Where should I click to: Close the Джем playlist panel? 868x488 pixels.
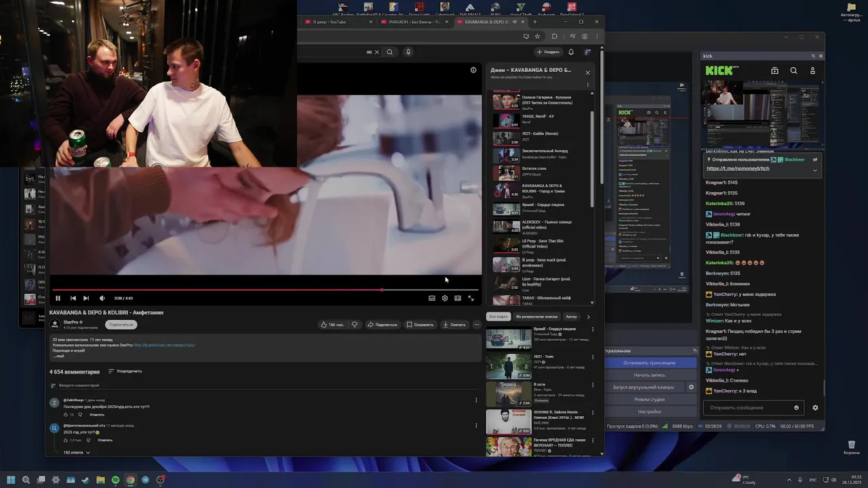588,73
